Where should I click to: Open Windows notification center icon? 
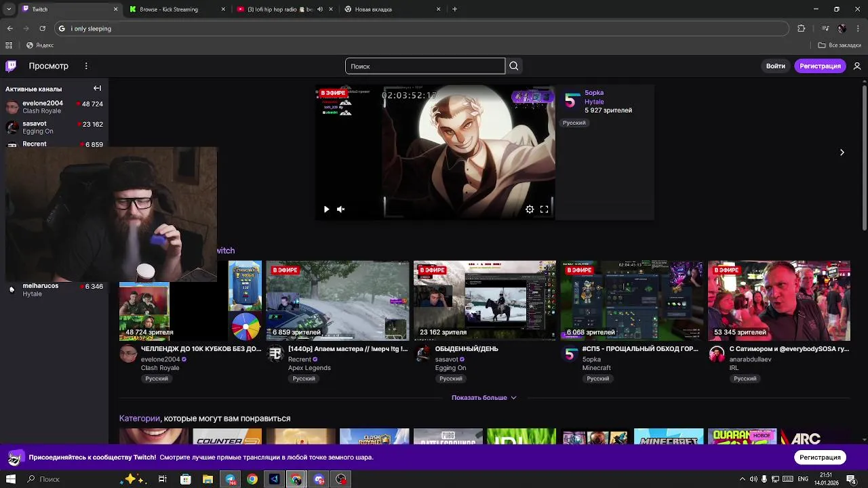(x=851, y=479)
